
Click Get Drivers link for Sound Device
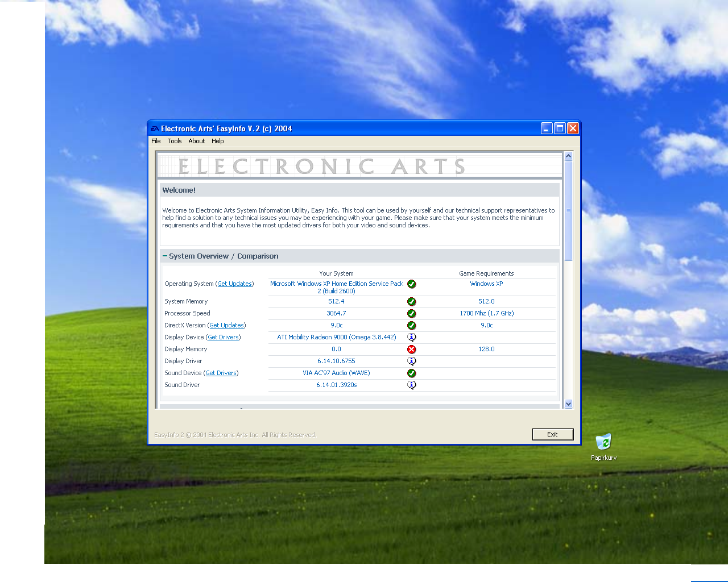click(x=221, y=373)
